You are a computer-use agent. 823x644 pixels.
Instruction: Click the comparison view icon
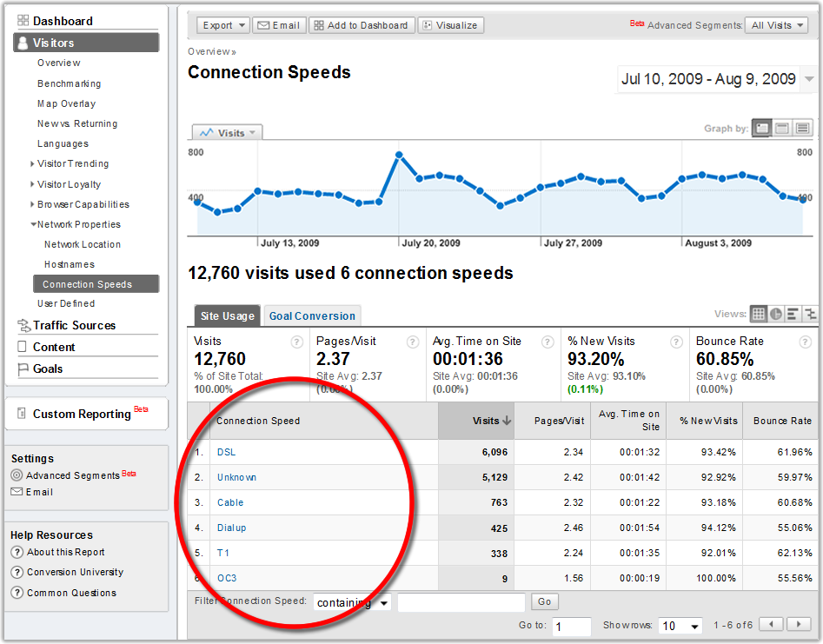pos(810,315)
